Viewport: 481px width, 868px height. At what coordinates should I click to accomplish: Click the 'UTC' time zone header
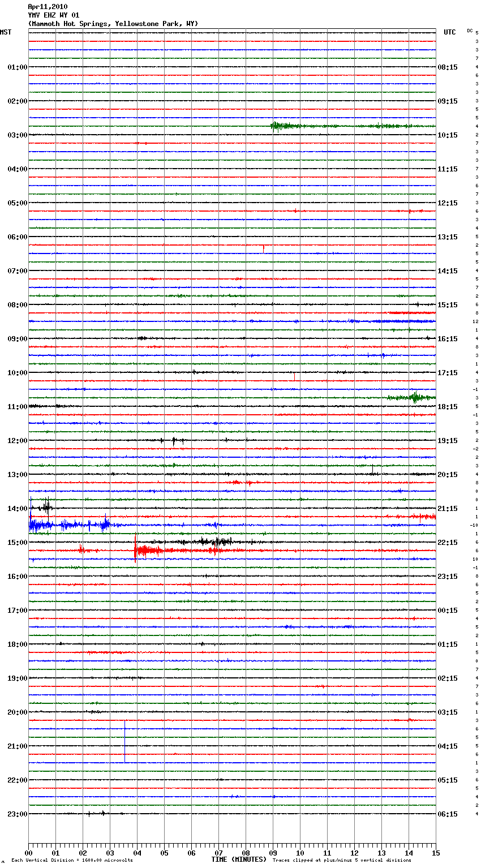pos(450,32)
